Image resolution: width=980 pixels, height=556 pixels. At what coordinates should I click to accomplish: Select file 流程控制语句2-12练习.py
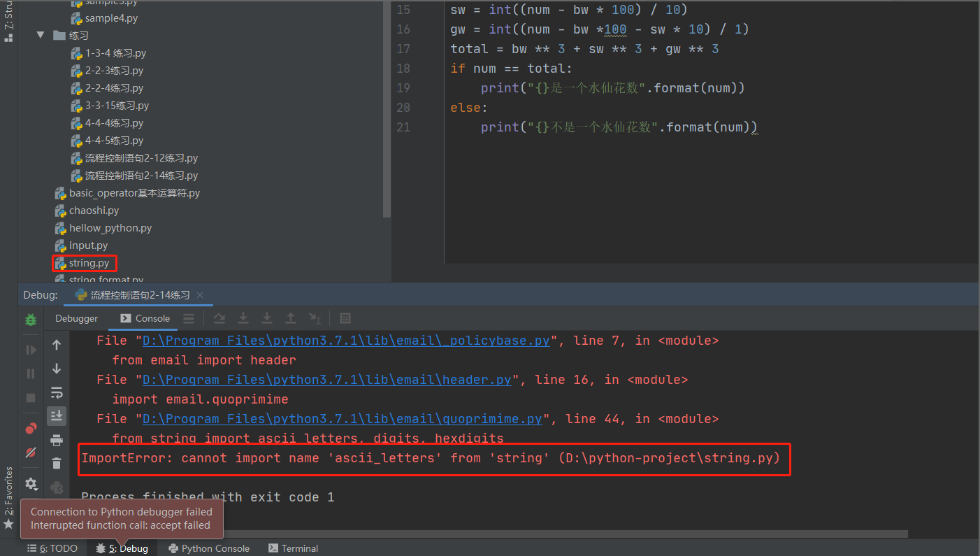coord(141,158)
